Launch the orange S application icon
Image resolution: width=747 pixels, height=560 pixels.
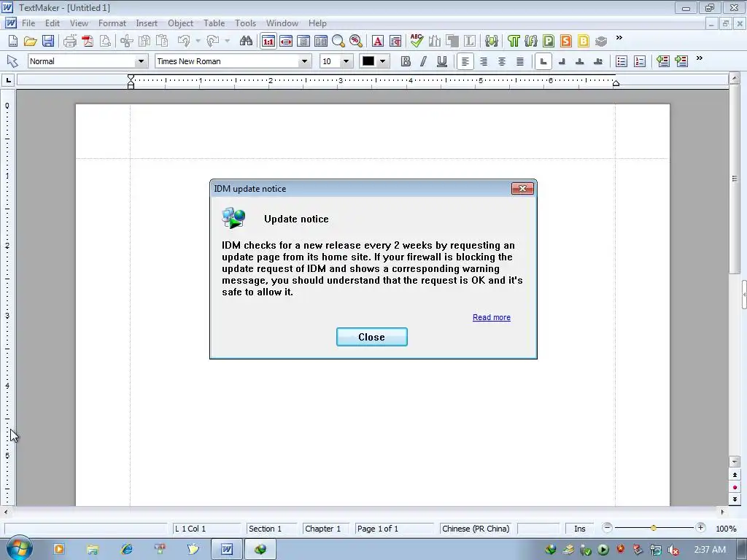(x=566, y=41)
